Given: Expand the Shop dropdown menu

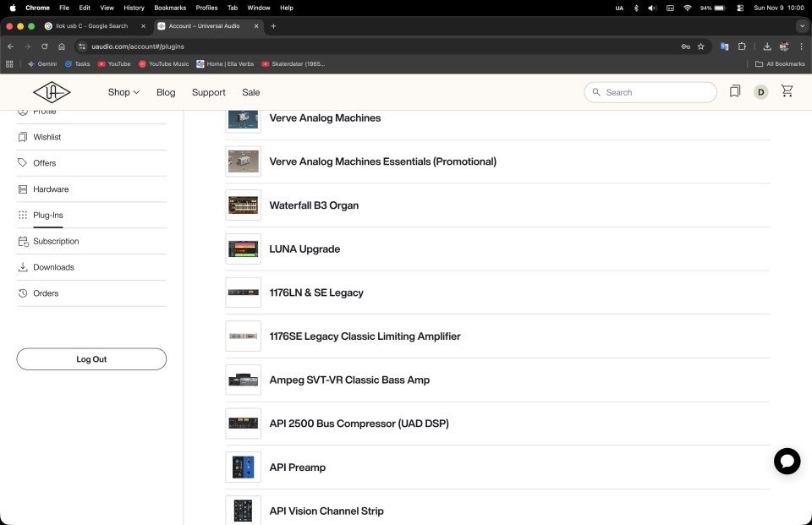Looking at the screenshot, I should pyautogui.click(x=123, y=92).
